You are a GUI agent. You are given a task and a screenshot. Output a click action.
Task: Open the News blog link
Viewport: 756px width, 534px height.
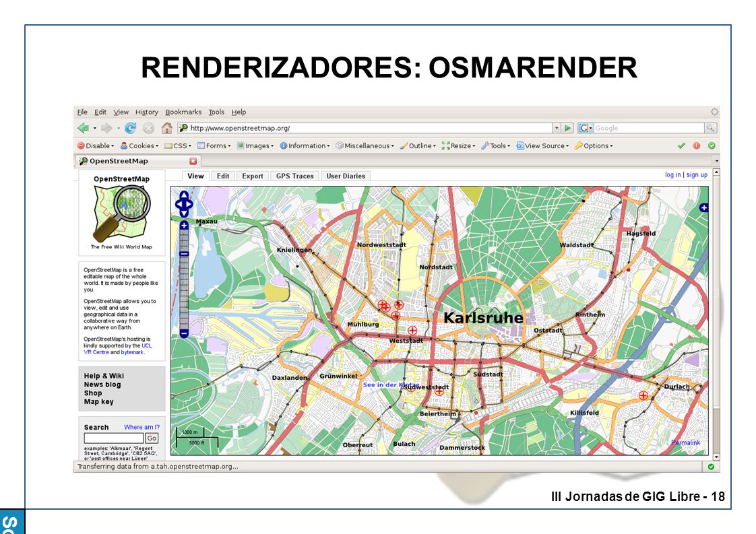pos(102,385)
